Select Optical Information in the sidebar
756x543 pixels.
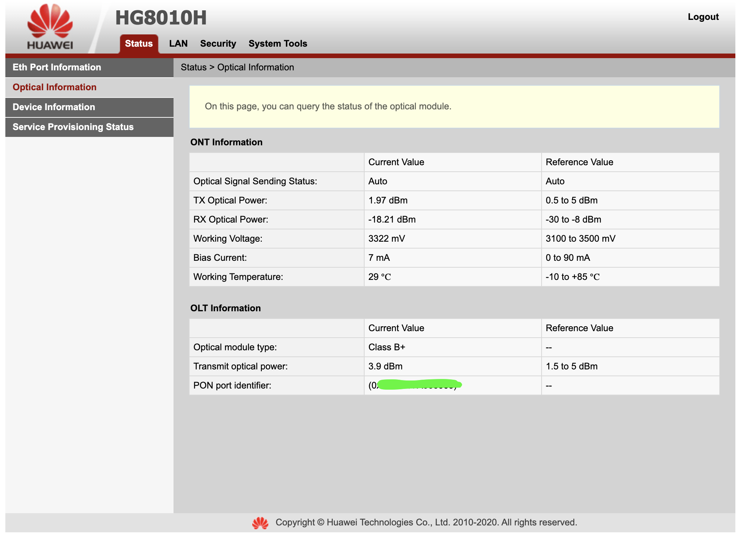click(x=54, y=87)
